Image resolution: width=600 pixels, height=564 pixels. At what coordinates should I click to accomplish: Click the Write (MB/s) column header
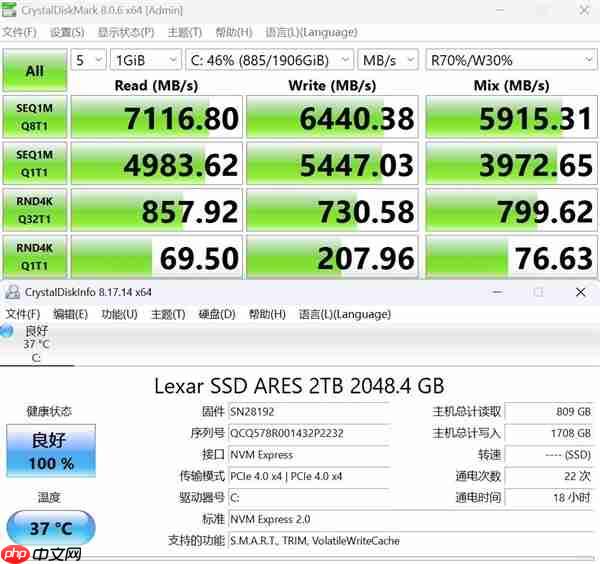tap(332, 85)
